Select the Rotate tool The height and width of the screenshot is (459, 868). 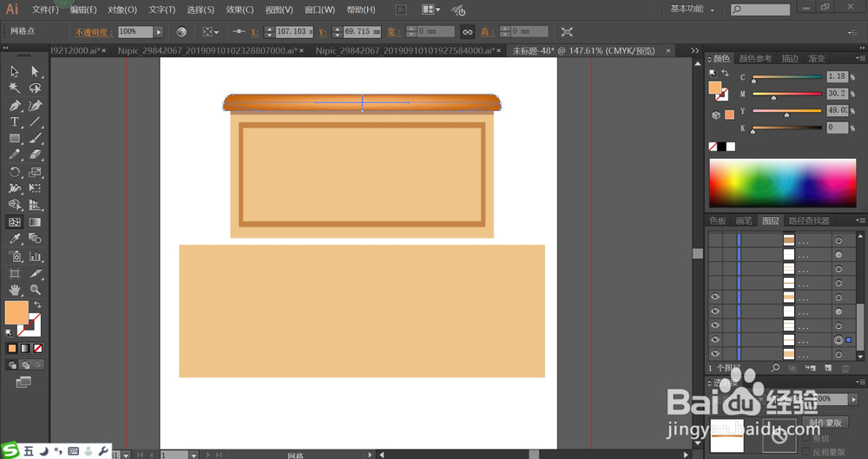[x=15, y=172]
